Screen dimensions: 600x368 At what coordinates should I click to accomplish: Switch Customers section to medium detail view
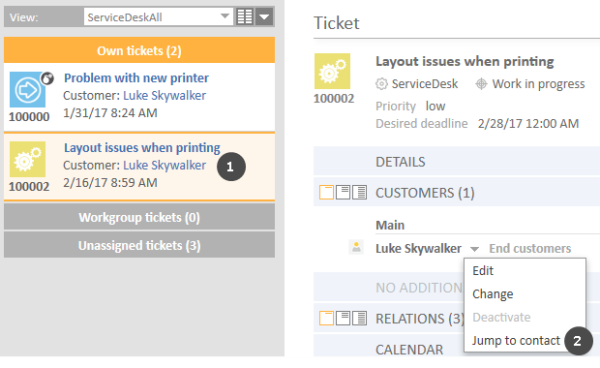click(x=343, y=192)
